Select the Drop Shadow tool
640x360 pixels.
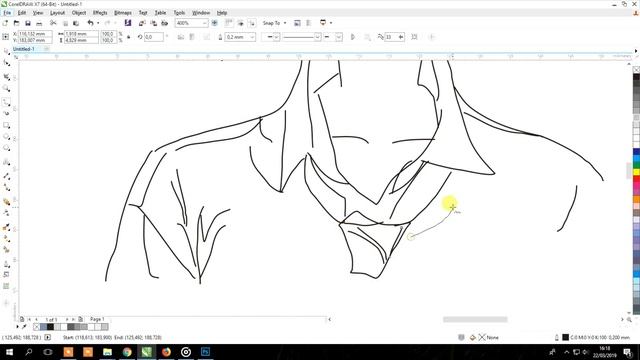6,201
